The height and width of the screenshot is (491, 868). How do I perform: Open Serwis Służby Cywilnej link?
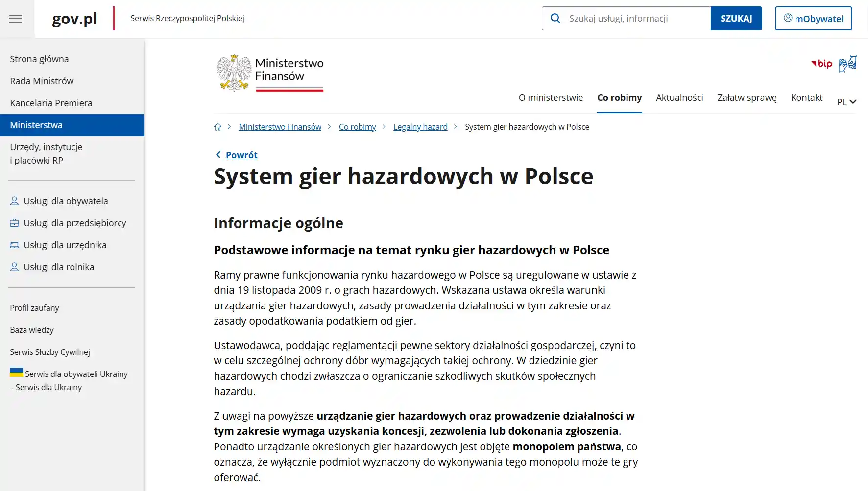click(x=50, y=352)
